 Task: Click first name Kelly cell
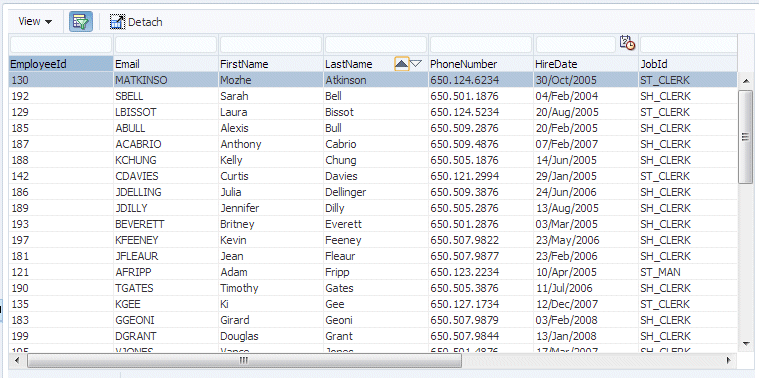click(271, 160)
